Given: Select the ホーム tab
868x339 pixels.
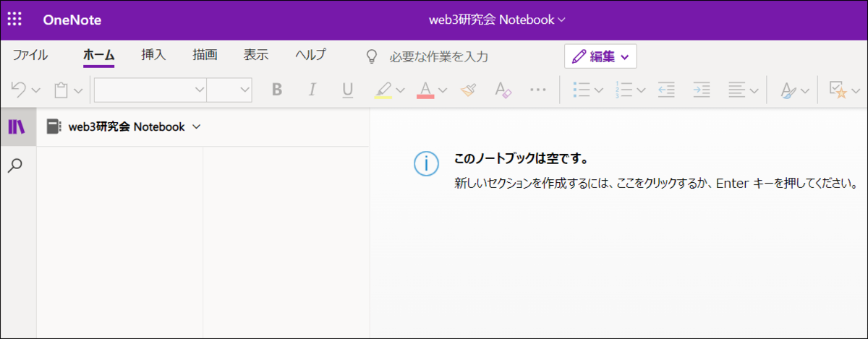Looking at the screenshot, I should (99, 55).
